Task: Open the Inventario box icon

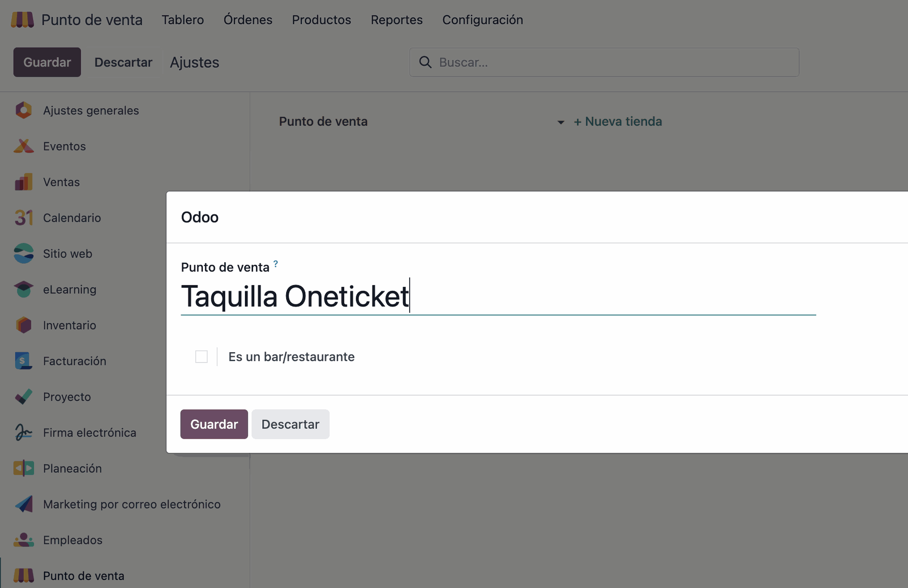Action: click(23, 325)
